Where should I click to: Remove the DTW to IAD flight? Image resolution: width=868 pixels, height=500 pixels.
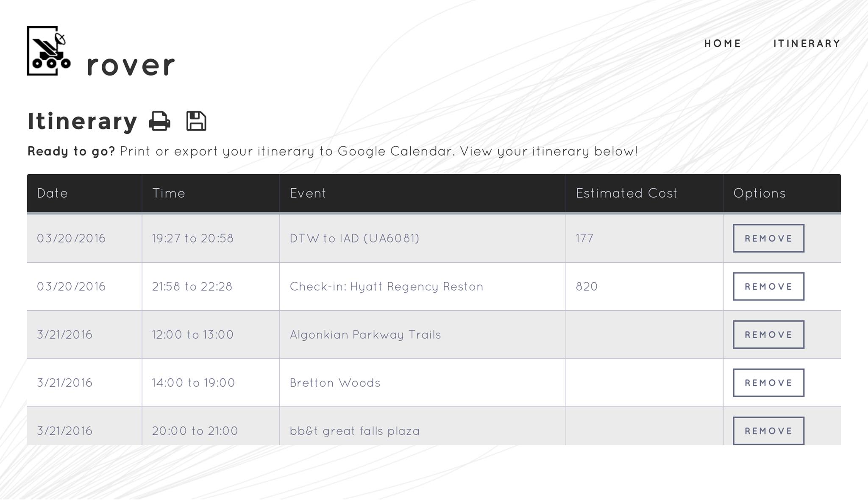(768, 238)
